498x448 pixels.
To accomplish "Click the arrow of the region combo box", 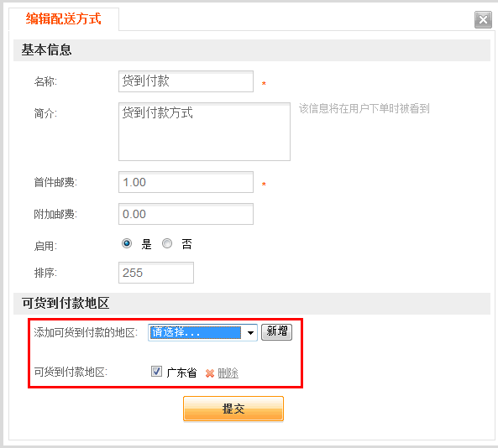I will (250, 332).
